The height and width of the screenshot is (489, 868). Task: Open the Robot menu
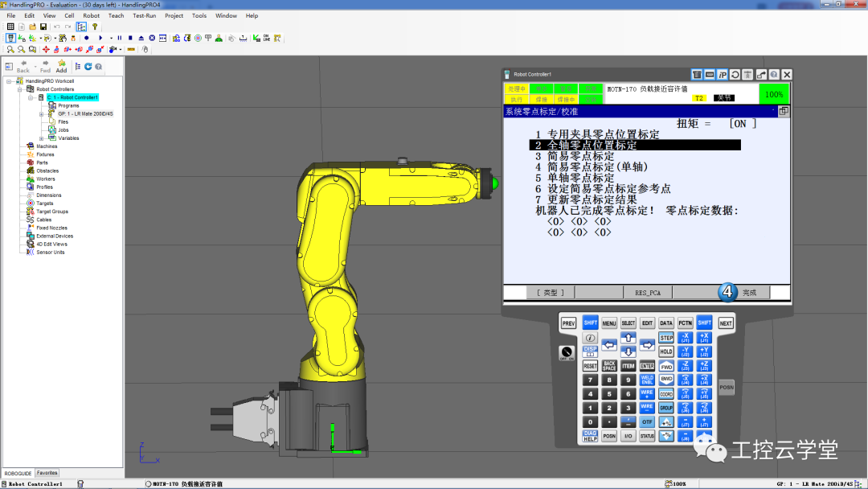coord(92,15)
